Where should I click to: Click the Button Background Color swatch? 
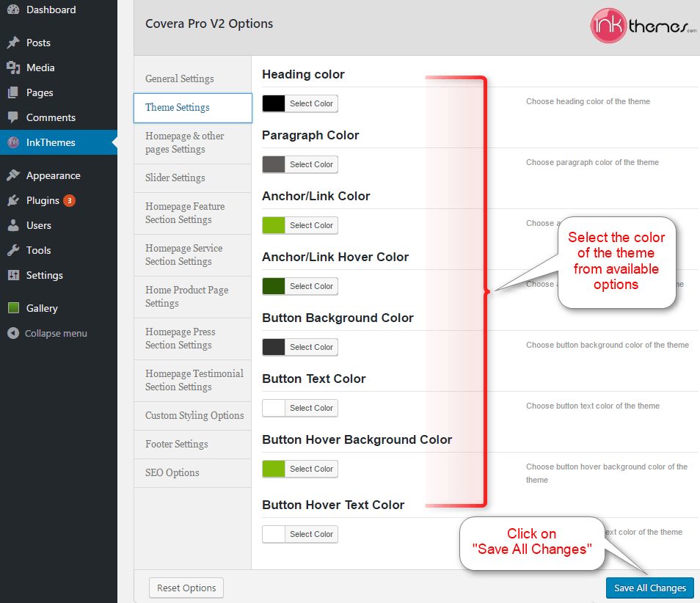pyautogui.click(x=274, y=347)
